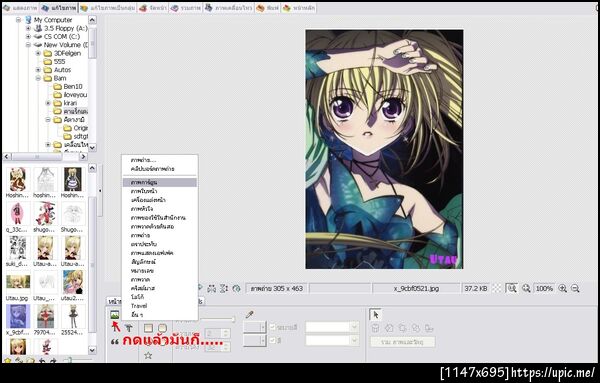
Task: Open the พิมพ์ print tab
Action: pos(267,8)
